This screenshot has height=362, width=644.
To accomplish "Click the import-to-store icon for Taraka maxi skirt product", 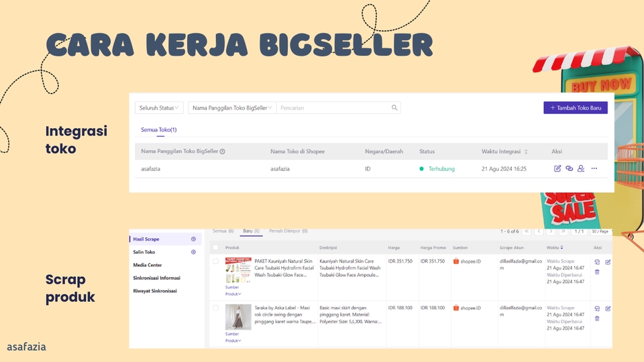I will tap(597, 308).
